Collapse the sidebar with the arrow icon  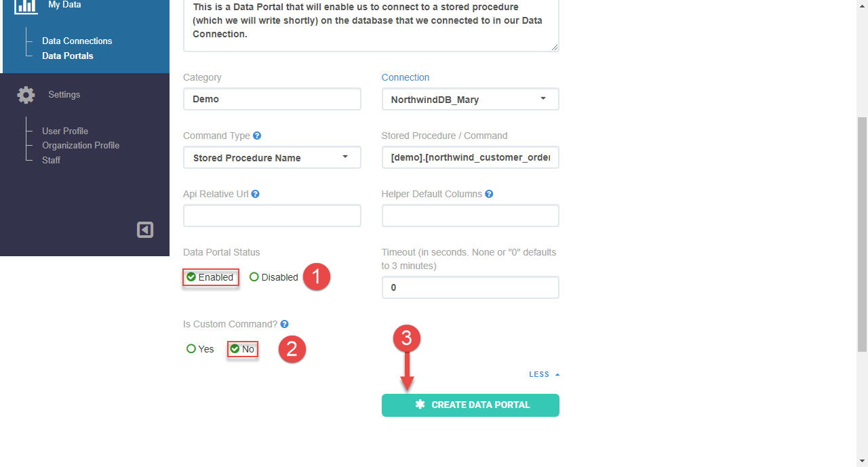pyautogui.click(x=145, y=230)
